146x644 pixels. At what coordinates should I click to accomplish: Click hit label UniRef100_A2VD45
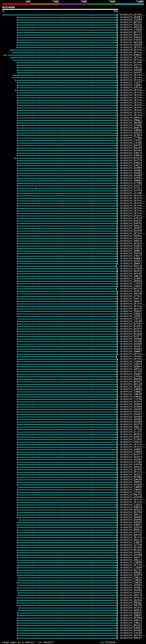131,268
